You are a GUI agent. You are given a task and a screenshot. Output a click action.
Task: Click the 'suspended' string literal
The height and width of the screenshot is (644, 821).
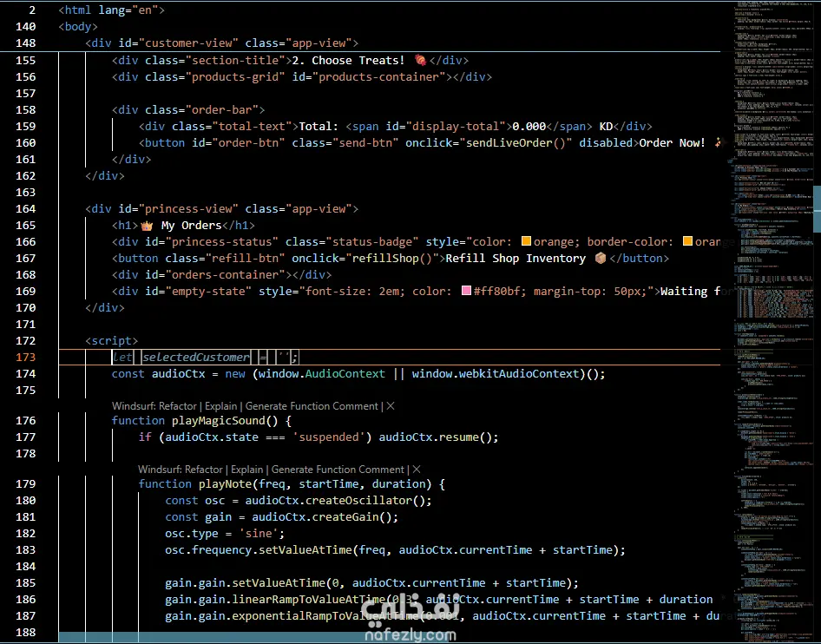(329, 437)
